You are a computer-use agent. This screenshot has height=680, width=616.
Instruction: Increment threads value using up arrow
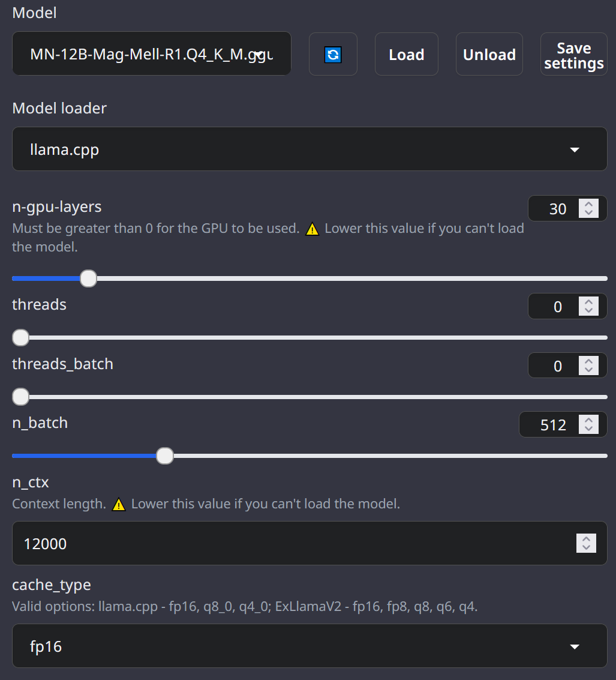click(588, 302)
